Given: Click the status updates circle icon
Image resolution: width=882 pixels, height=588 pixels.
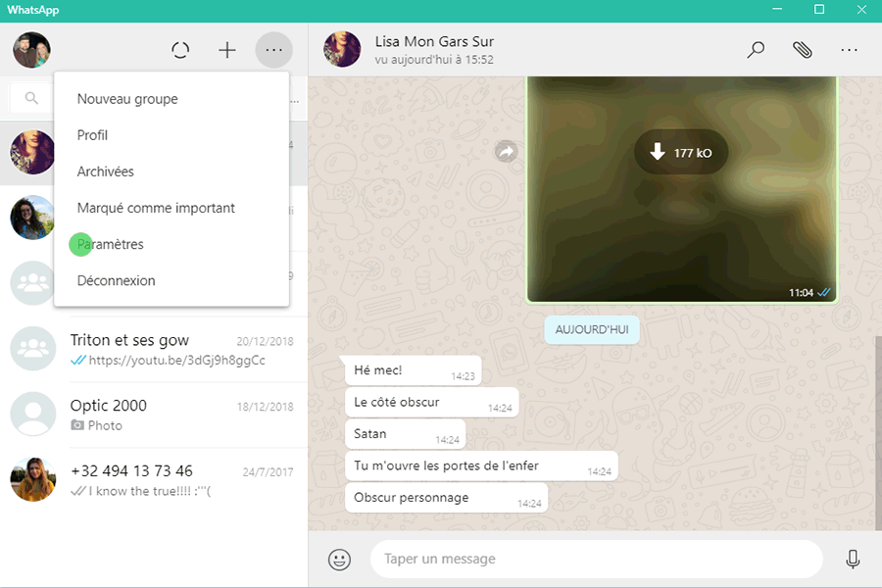Looking at the screenshot, I should 180,50.
